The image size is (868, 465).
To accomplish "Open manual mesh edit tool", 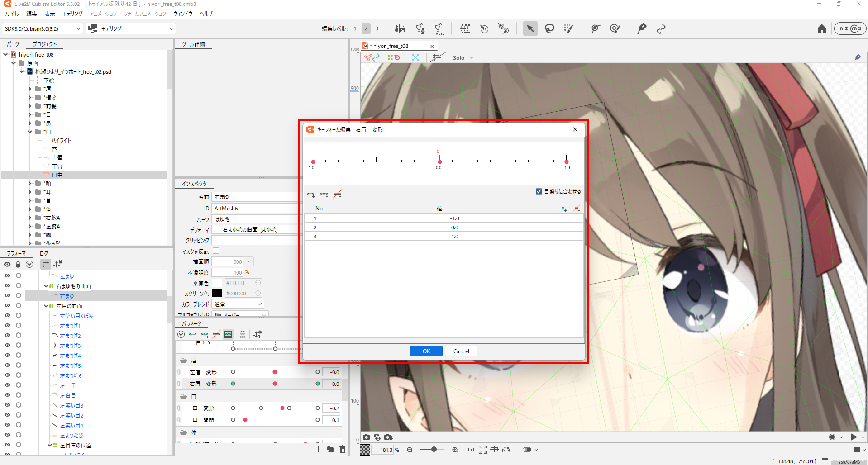I will tap(420, 28).
